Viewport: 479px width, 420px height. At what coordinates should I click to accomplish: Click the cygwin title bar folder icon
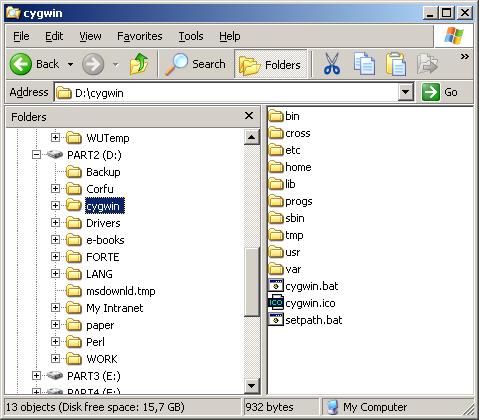pyautogui.click(x=13, y=13)
